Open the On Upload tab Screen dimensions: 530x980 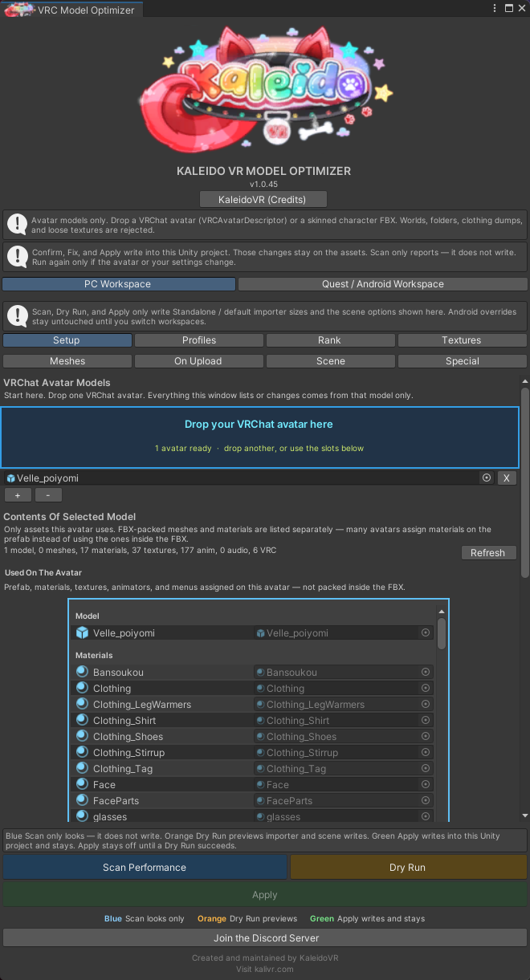point(198,361)
